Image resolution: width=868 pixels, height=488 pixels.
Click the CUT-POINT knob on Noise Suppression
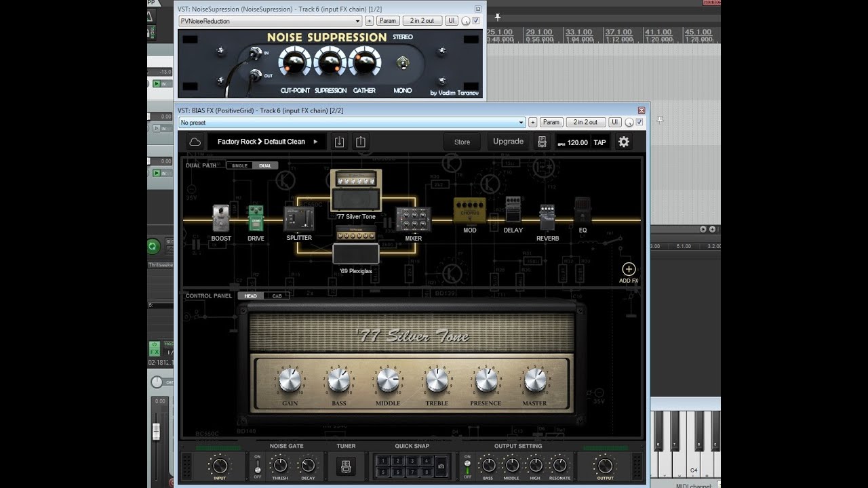coord(294,63)
